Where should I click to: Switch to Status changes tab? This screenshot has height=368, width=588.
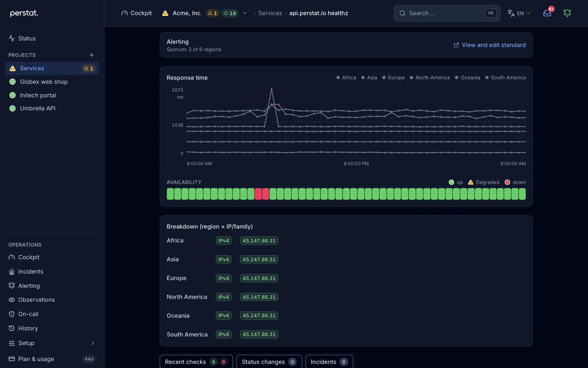pyautogui.click(x=269, y=362)
